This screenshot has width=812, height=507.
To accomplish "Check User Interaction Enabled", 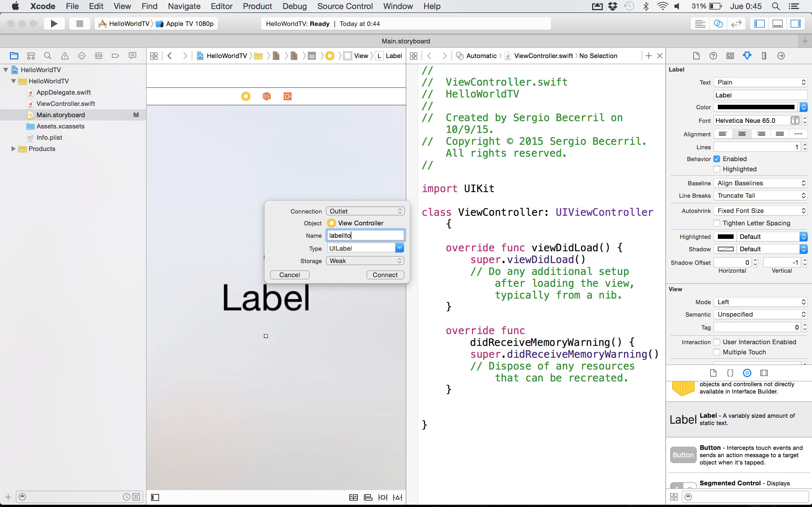I will [717, 342].
